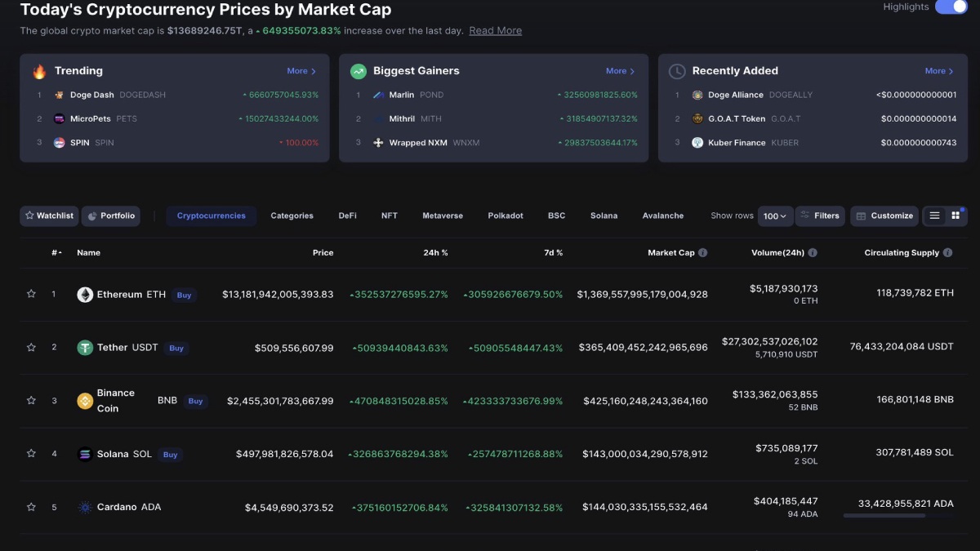Click the Biggest Gainers green icon
The width and height of the screenshot is (980, 551).
[358, 71]
